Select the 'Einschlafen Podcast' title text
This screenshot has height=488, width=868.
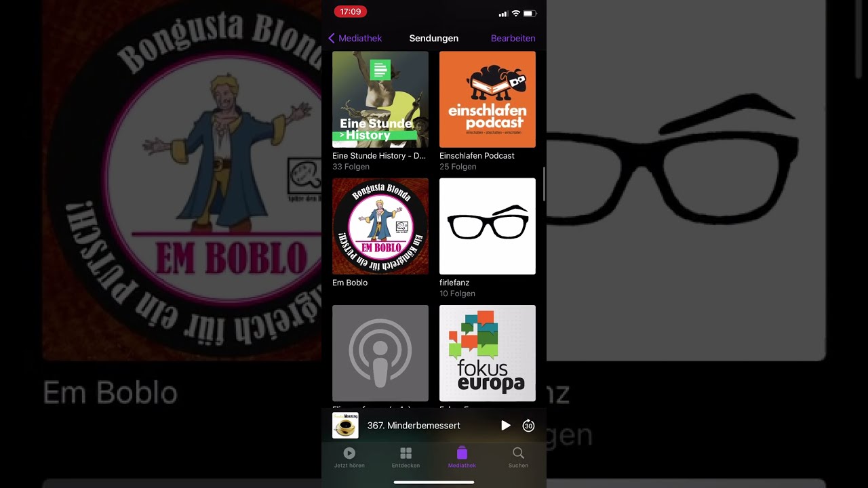[477, 156]
